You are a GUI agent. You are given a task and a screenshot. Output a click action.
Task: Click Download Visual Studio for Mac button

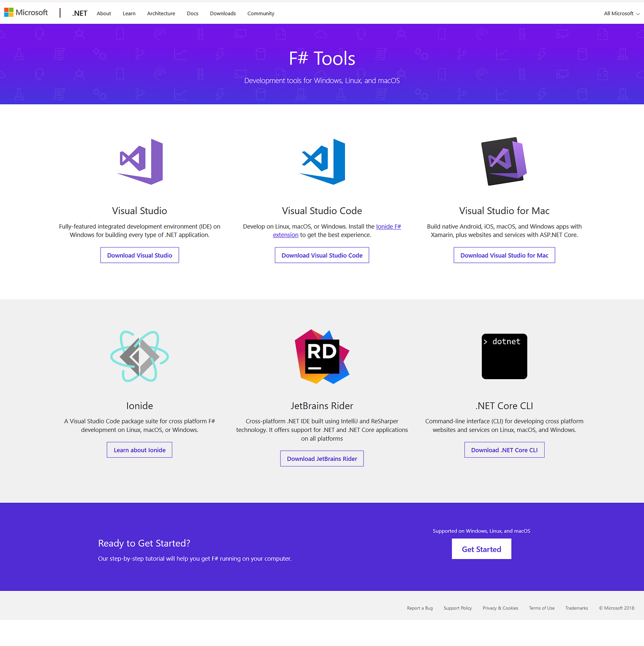coord(504,255)
